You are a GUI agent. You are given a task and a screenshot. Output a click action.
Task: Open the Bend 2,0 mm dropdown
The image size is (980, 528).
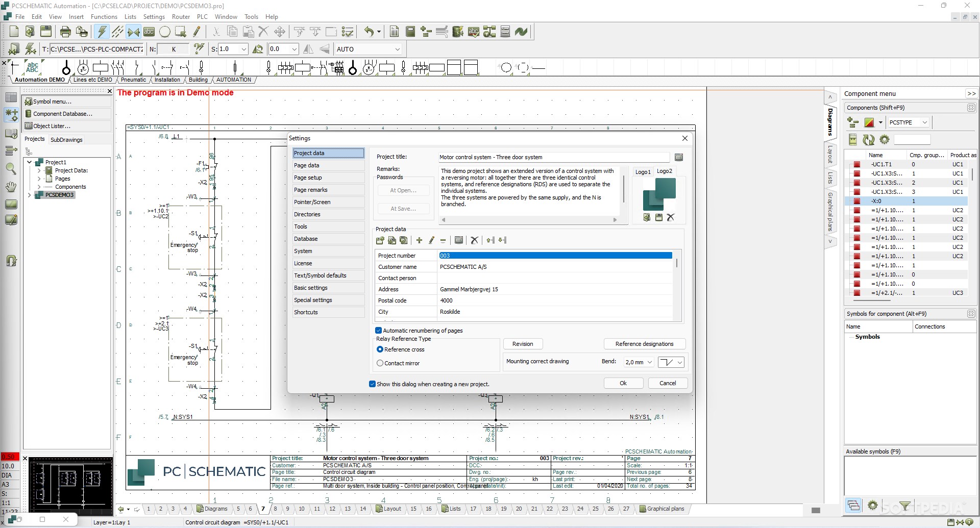(650, 362)
